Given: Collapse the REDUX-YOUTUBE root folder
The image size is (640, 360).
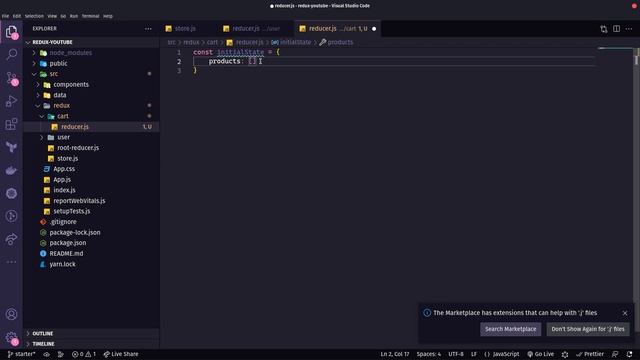Looking at the screenshot, I should [x=52, y=42].
